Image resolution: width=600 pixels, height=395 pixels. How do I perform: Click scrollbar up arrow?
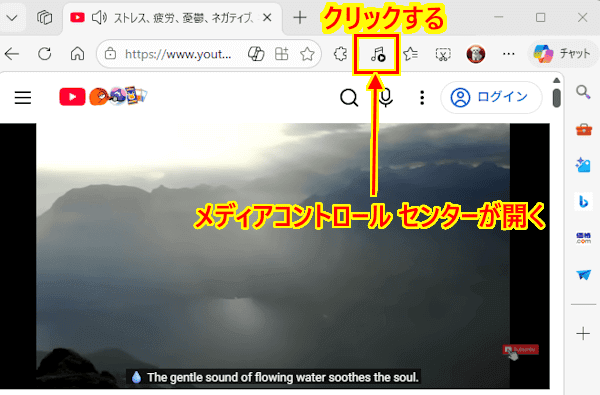point(557,80)
